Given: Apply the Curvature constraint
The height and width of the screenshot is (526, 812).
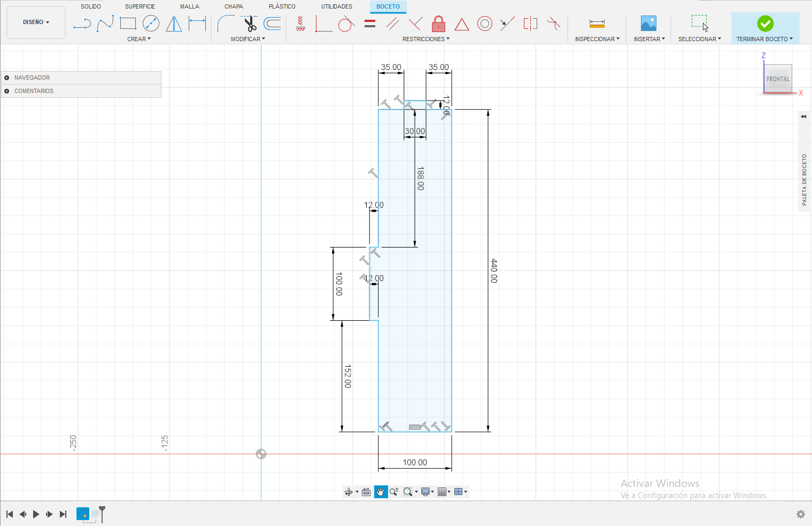Looking at the screenshot, I should click(x=554, y=24).
